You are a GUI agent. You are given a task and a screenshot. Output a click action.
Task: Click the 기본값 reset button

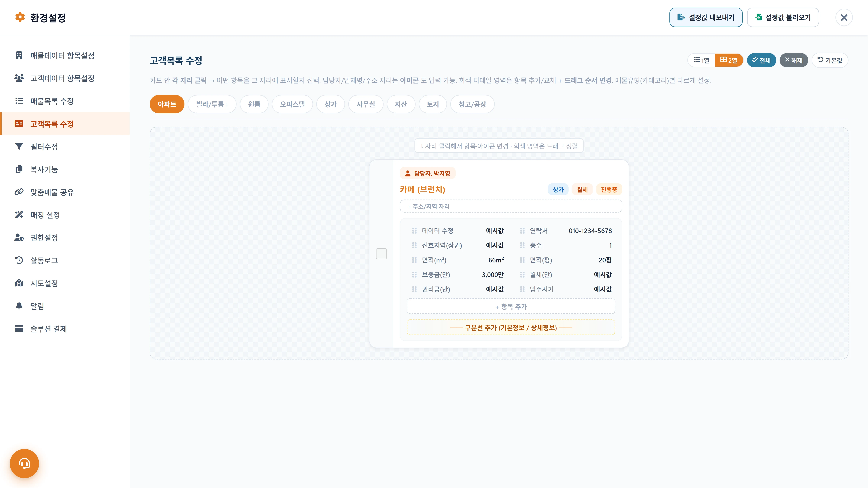[830, 60]
